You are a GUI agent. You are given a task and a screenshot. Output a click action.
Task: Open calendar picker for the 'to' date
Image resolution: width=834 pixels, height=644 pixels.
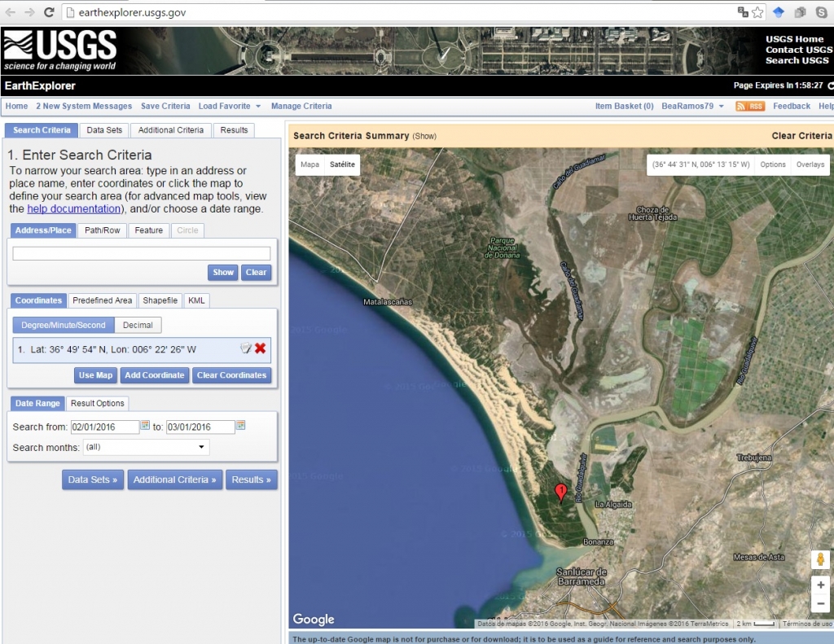(x=241, y=426)
